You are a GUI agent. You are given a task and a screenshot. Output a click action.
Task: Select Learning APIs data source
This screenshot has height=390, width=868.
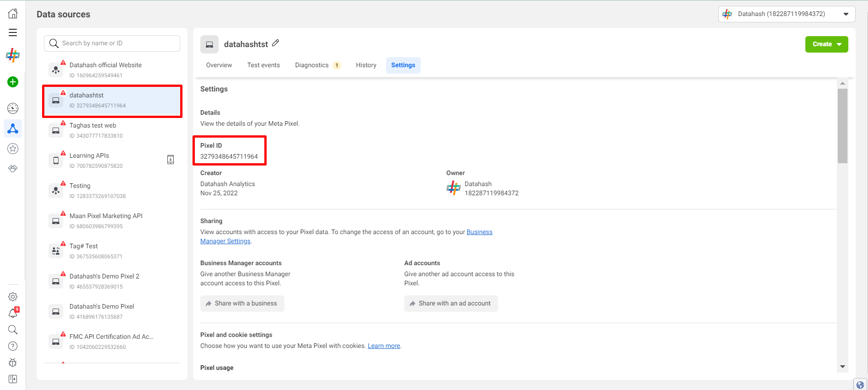pyautogui.click(x=112, y=160)
